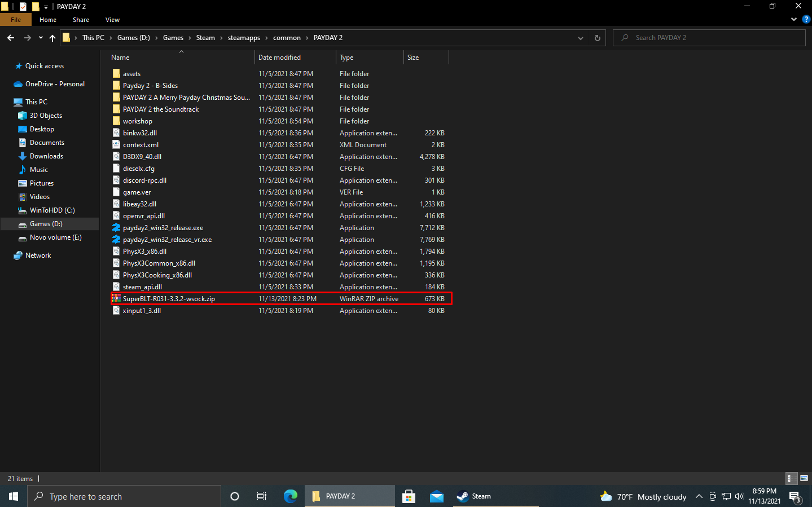This screenshot has height=507, width=812.
Task: Open the Share ribbon tab
Action: click(81, 20)
